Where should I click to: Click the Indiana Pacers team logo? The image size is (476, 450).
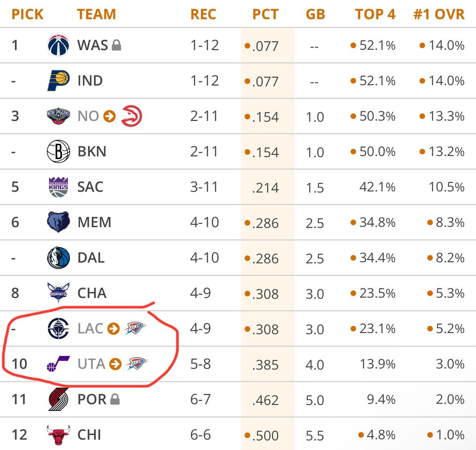pyautogui.click(x=58, y=81)
